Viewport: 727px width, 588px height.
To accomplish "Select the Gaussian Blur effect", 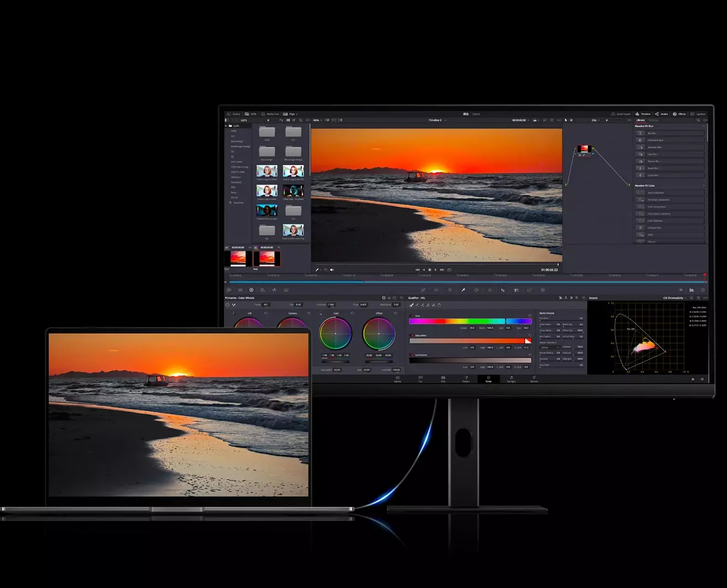I will point(670,147).
